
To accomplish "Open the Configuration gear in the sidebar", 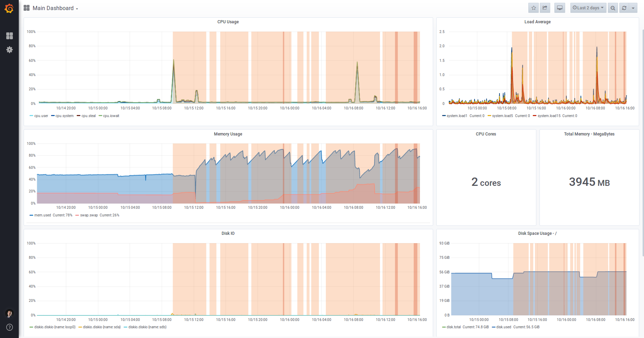I will [x=9, y=50].
